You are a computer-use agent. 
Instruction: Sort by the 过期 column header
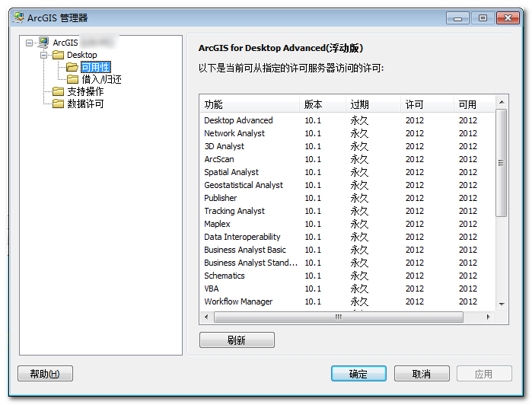(373, 104)
